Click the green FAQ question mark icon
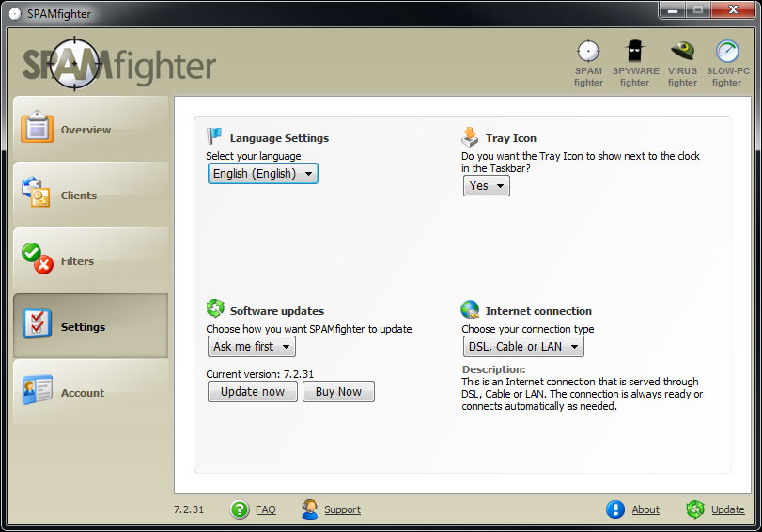This screenshot has height=532, width=762. (240, 509)
